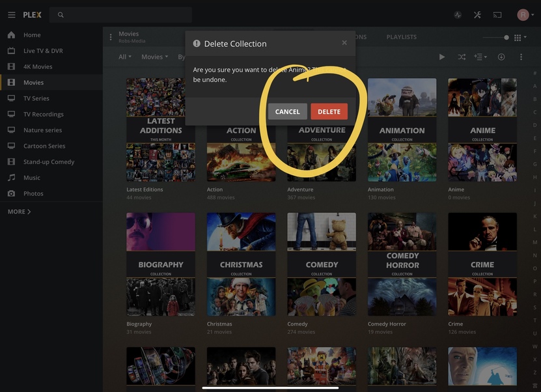Click the shuffle icon

[x=462, y=57]
